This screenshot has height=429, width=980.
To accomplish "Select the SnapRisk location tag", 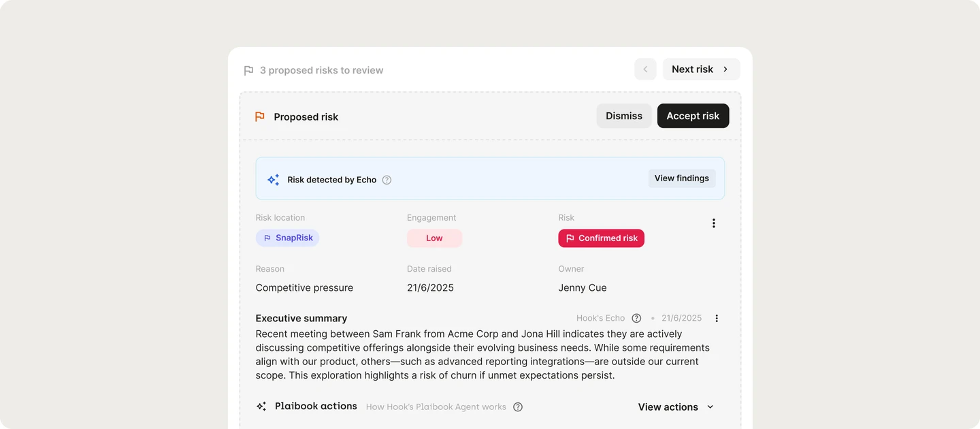I will 287,238.
